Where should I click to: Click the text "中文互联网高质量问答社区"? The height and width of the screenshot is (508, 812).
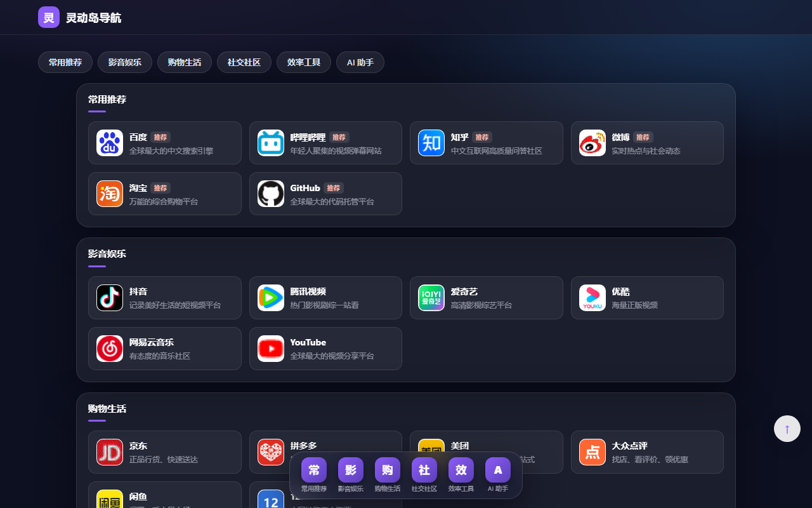497,151
